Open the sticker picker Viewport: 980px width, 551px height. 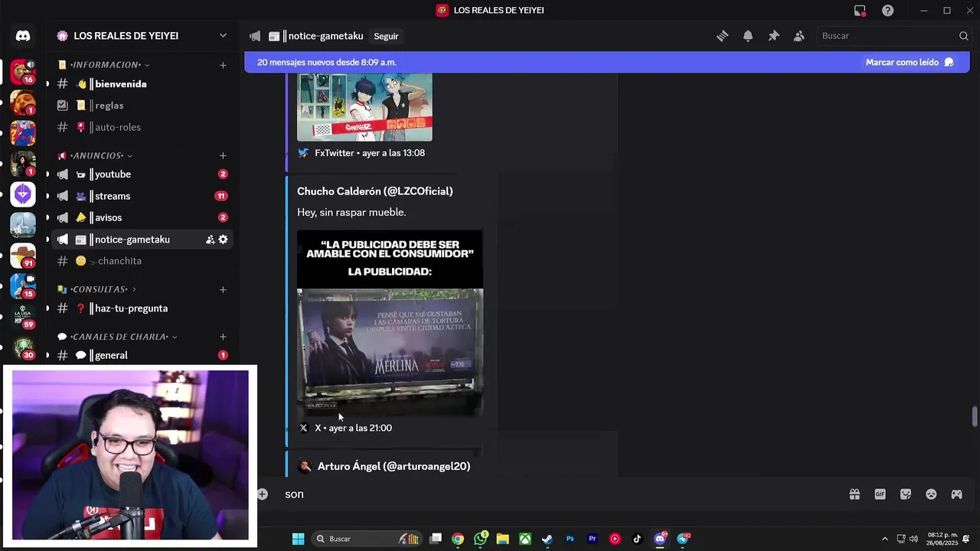click(906, 494)
